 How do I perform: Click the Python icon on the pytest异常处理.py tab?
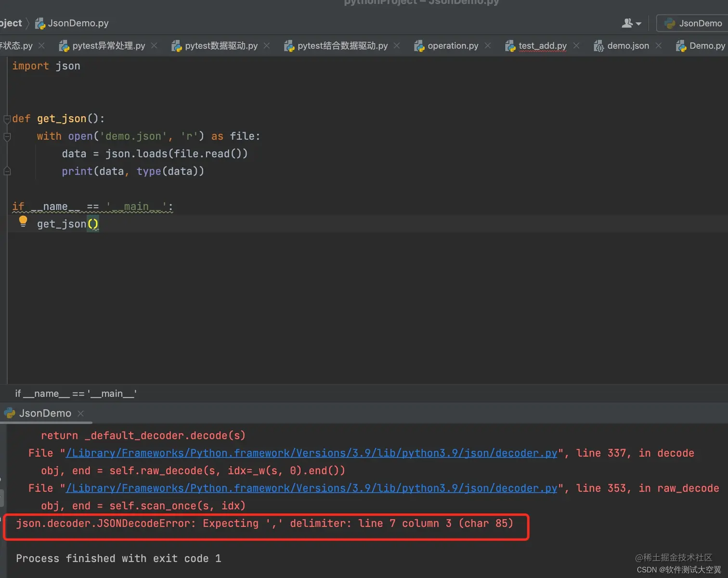coord(64,46)
